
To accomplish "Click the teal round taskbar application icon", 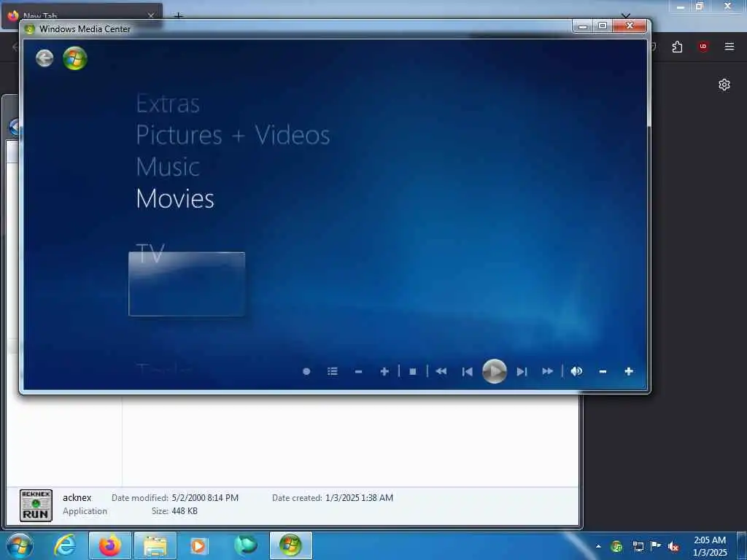I will pos(245,545).
